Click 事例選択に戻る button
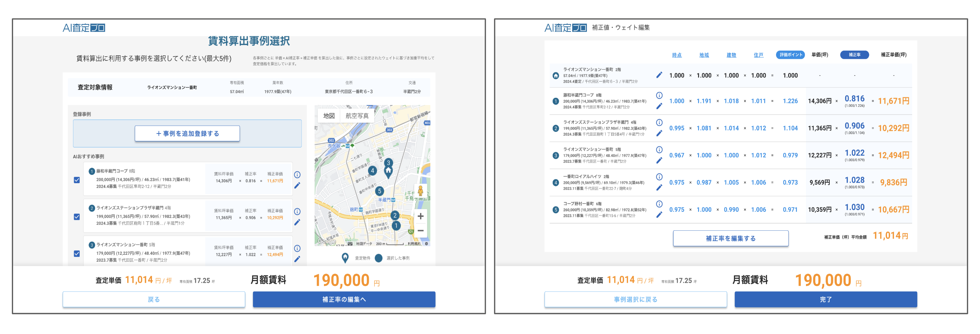The height and width of the screenshot is (334, 980). coord(635,300)
